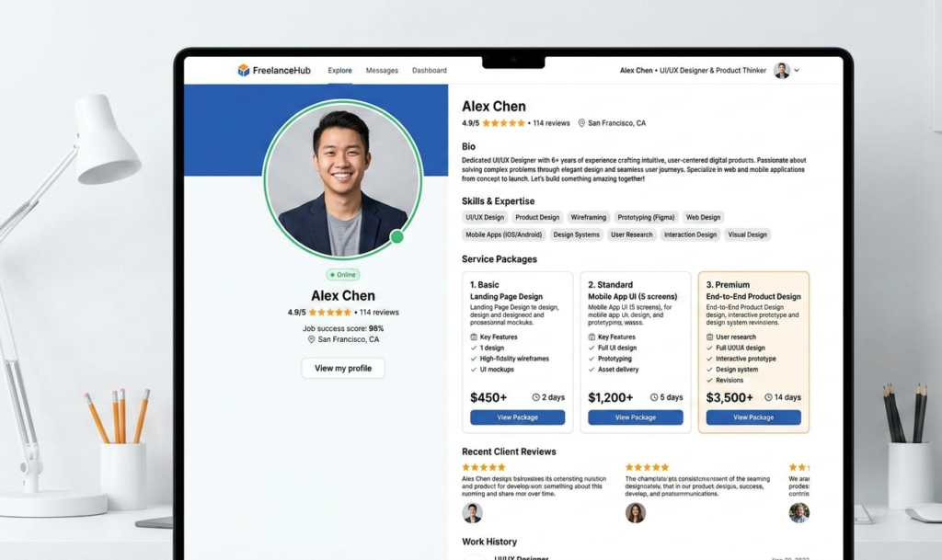Image resolution: width=942 pixels, height=560 pixels.
Task: Click the user avatar in top navigation
Action: click(x=782, y=71)
